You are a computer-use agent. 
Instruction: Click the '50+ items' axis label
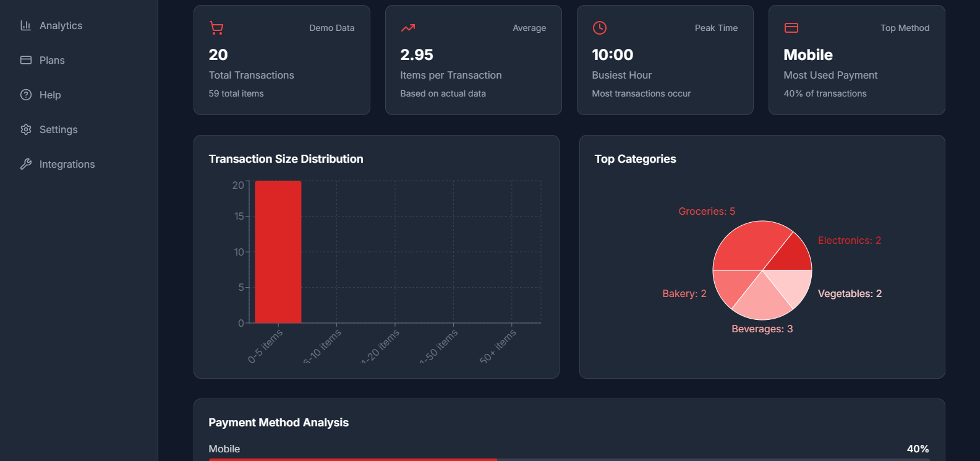click(x=498, y=347)
